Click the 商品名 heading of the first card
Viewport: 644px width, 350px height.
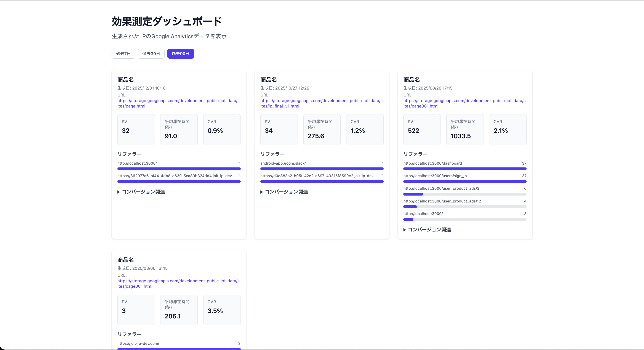pyautogui.click(x=125, y=80)
